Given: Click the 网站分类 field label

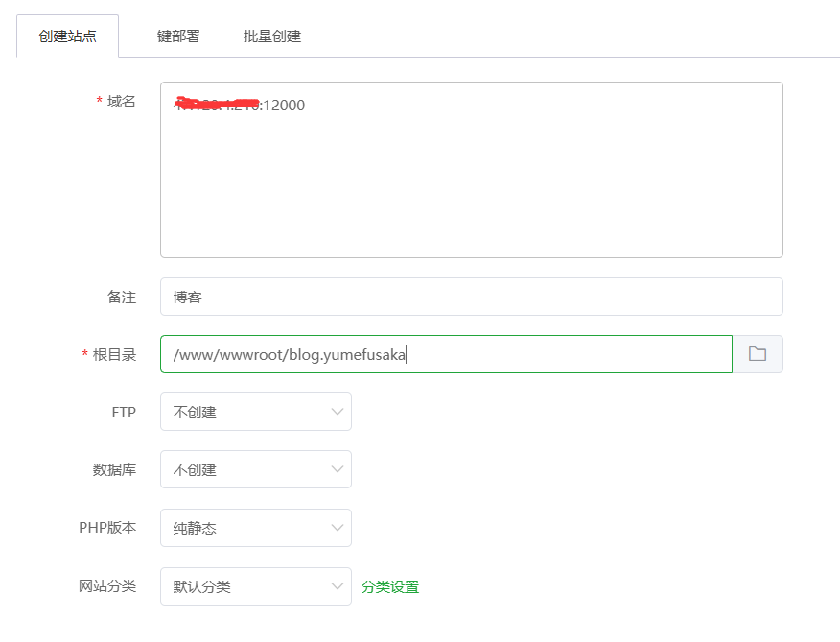Looking at the screenshot, I should tap(107, 586).
